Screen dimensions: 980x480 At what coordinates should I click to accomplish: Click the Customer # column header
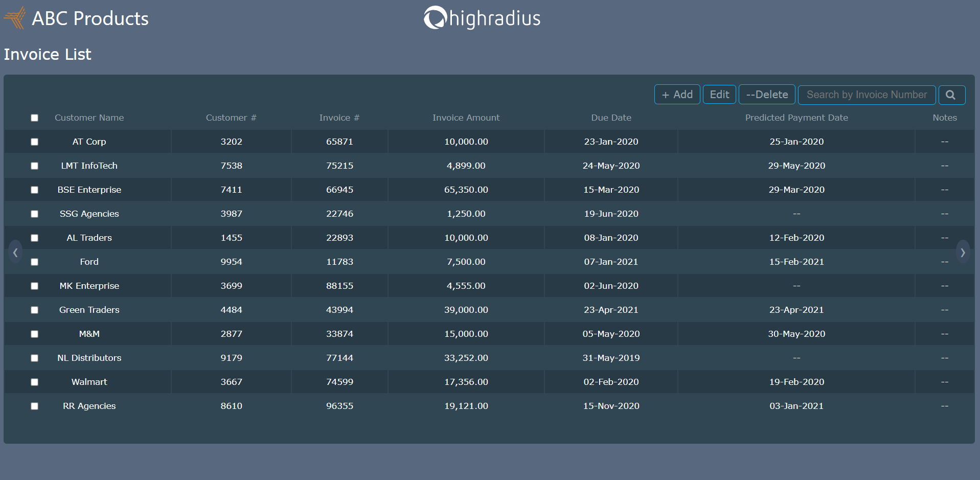[x=231, y=118]
